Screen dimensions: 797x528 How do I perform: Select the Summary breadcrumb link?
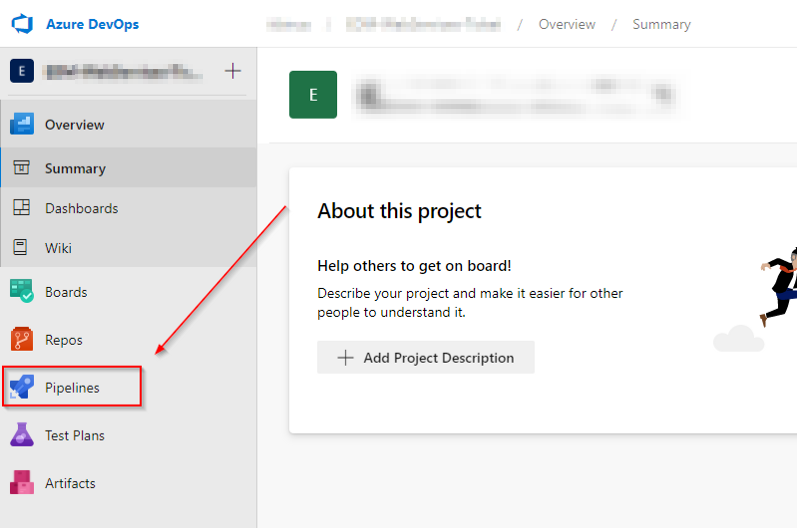661,24
